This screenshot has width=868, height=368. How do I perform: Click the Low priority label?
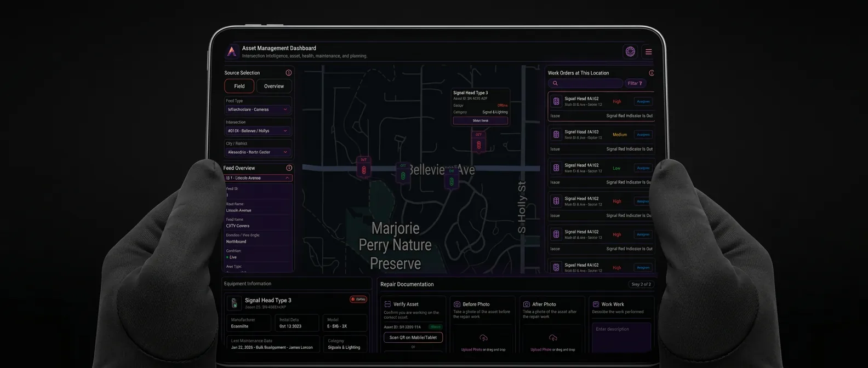(x=616, y=168)
